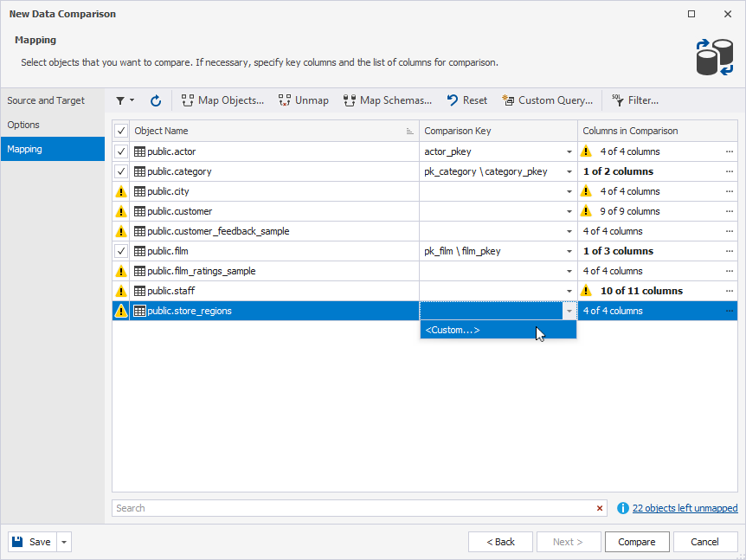Image resolution: width=746 pixels, height=560 pixels.
Task: Click the info icon beside unmapped objects
Action: point(623,508)
